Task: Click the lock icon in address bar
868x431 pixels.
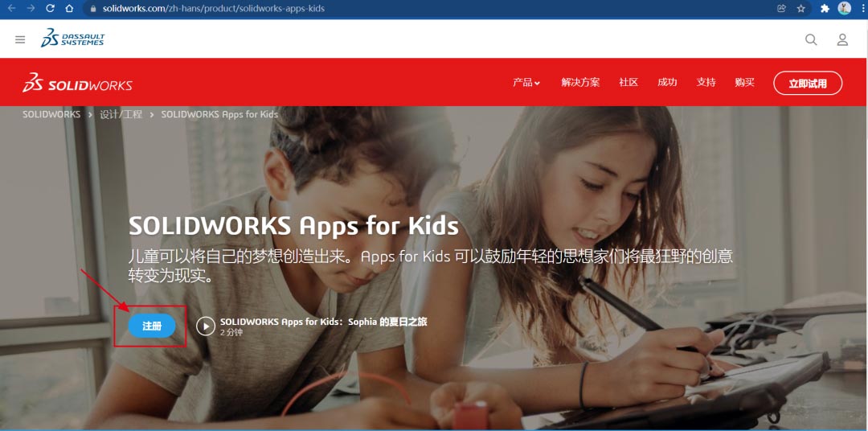Action: 92,9
